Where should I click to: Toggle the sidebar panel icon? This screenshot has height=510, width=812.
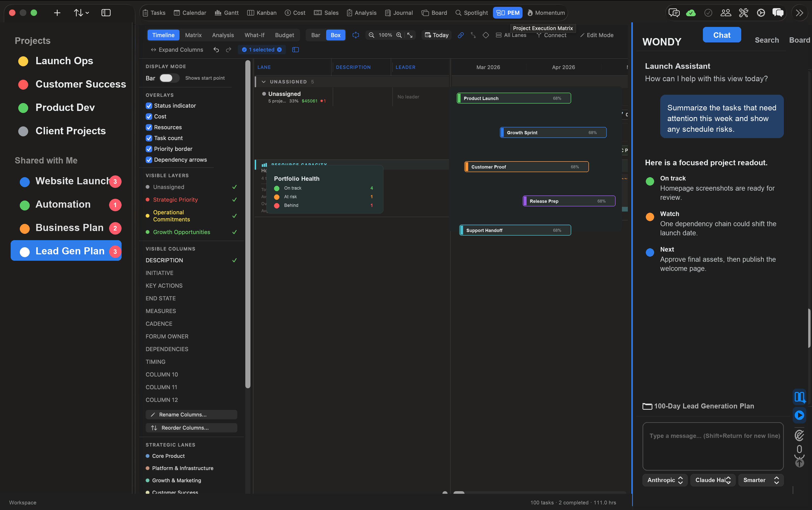point(106,13)
